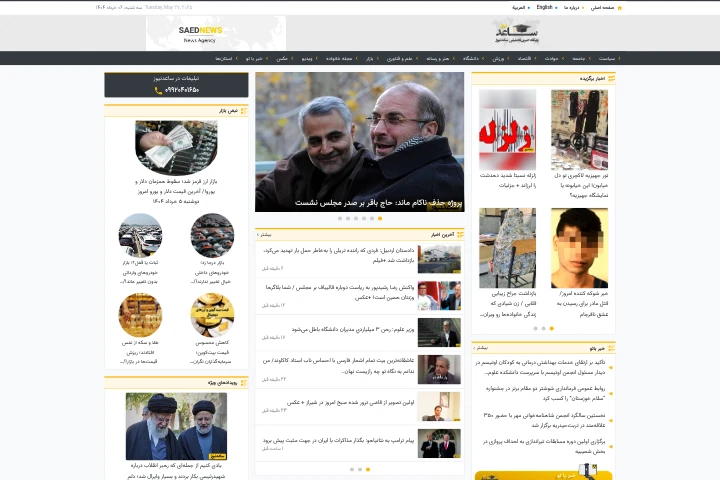Open the dowry exhibition goods thumbnail
The width and height of the screenshot is (720, 480).
pos(579,130)
